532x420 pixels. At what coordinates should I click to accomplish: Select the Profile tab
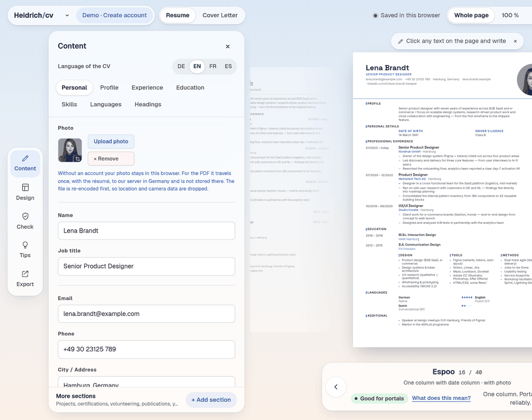click(109, 88)
